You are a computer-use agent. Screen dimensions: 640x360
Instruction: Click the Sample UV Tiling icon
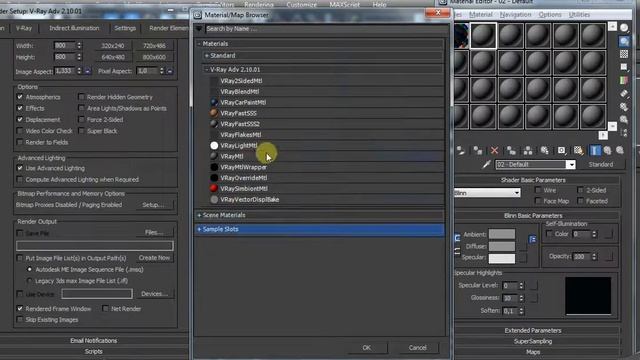pos(624,67)
